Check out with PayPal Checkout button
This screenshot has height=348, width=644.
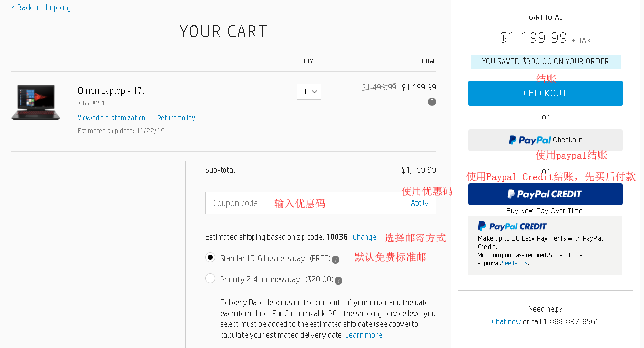(x=545, y=140)
